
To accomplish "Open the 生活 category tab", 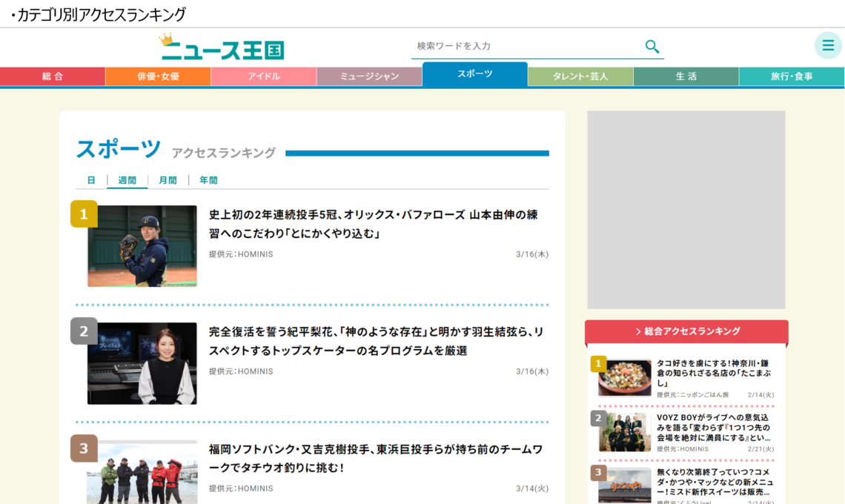I will [x=686, y=76].
